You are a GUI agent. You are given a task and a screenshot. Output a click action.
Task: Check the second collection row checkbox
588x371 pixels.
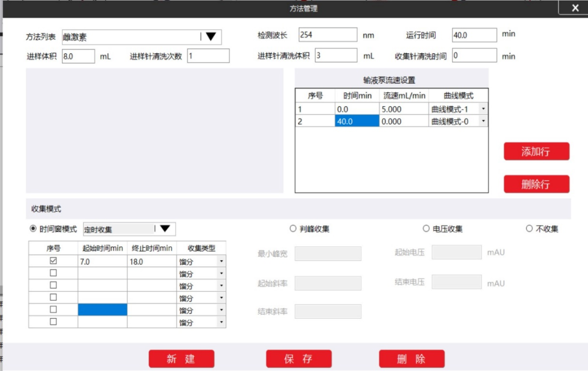pyautogui.click(x=52, y=273)
